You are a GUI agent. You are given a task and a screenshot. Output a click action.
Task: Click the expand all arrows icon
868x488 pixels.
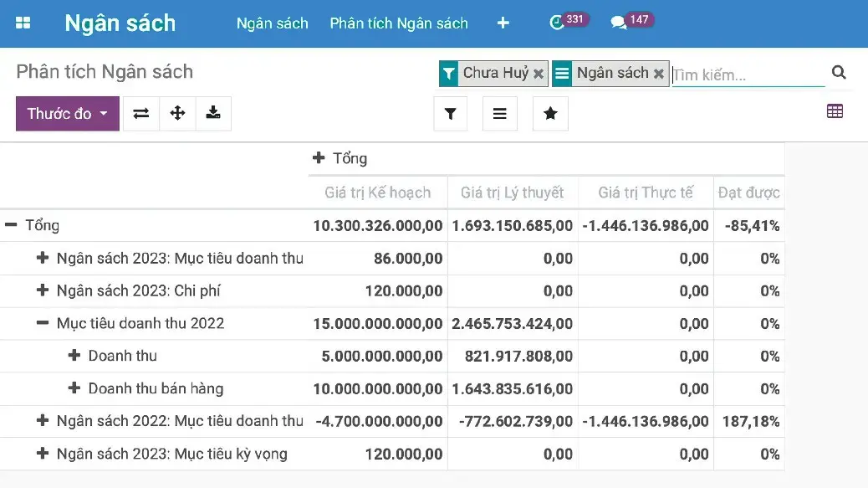[177, 114]
